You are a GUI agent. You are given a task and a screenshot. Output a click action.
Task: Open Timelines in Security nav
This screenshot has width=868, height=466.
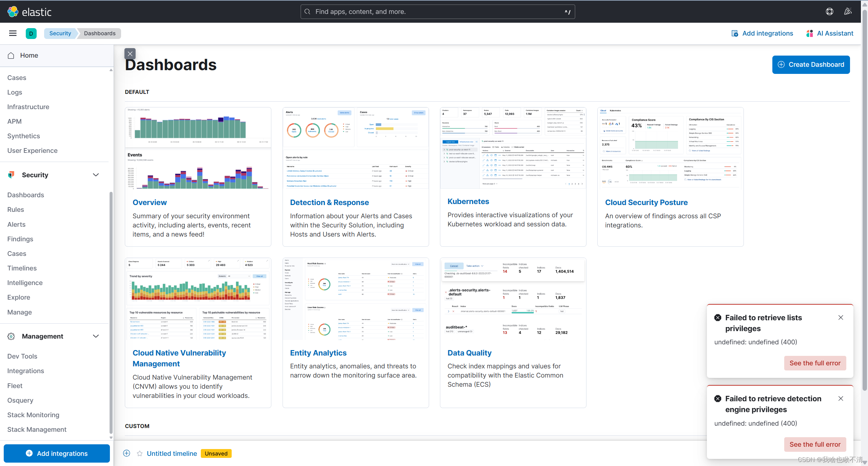pyautogui.click(x=22, y=268)
